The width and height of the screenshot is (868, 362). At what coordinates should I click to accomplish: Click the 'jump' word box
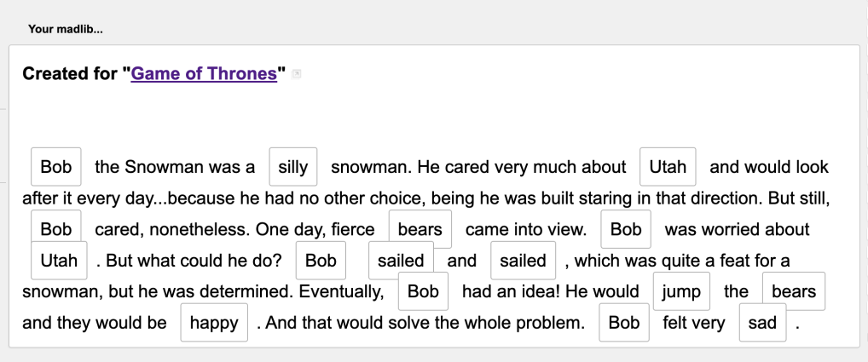click(x=681, y=291)
